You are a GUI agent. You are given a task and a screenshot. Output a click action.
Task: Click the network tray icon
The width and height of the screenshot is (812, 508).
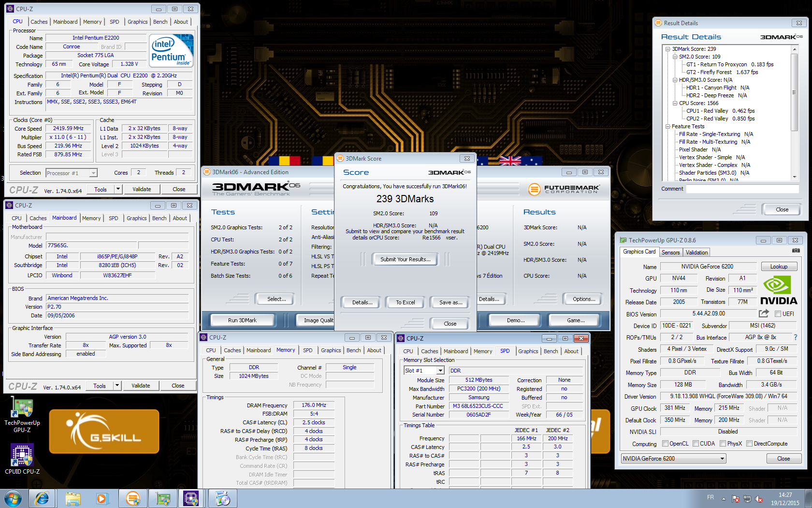click(x=747, y=499)
